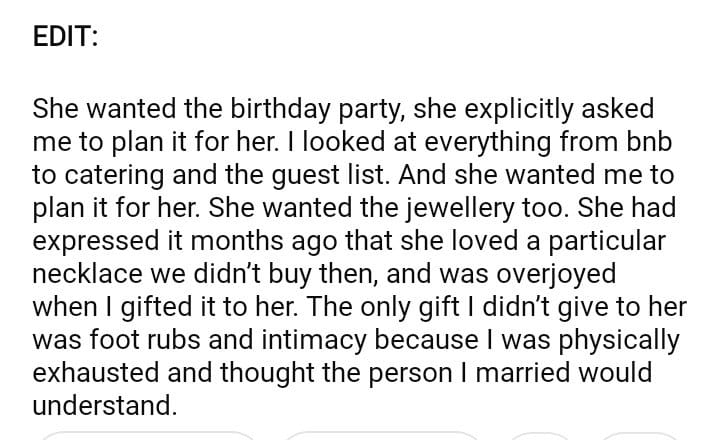
Task: Click the phrase "She wanted the birthday party"
Action: [x=217, y=107]
